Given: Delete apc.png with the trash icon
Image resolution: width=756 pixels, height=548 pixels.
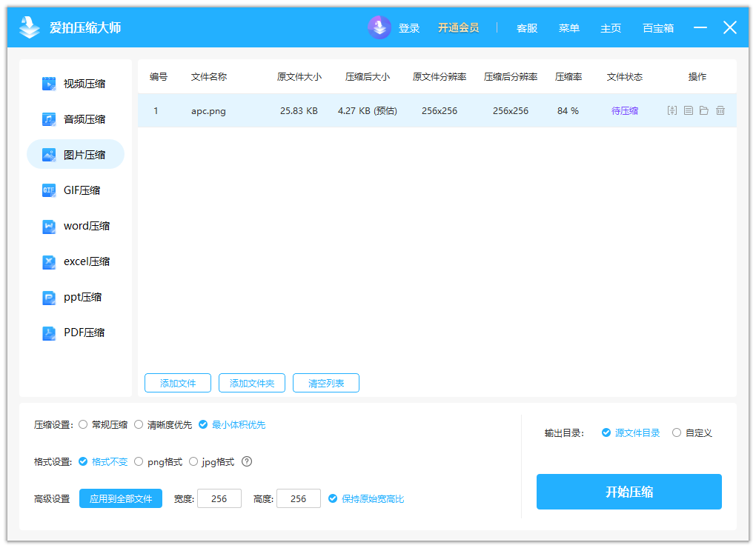Looking at the screenshot, I should (720, 111).
